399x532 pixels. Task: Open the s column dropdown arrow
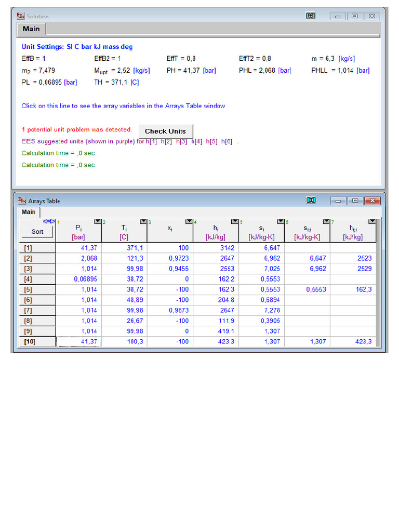click(281, 221)
